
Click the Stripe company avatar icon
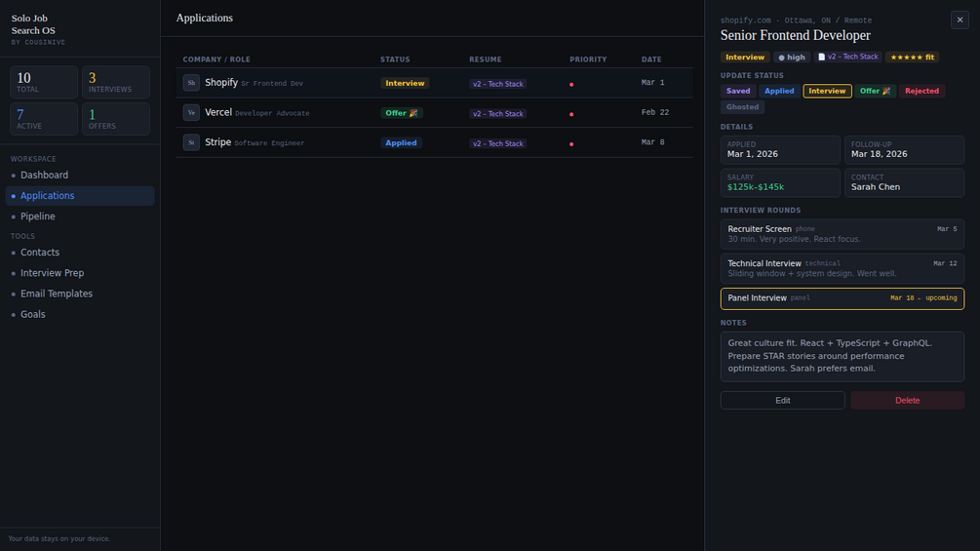pos(191,142)
